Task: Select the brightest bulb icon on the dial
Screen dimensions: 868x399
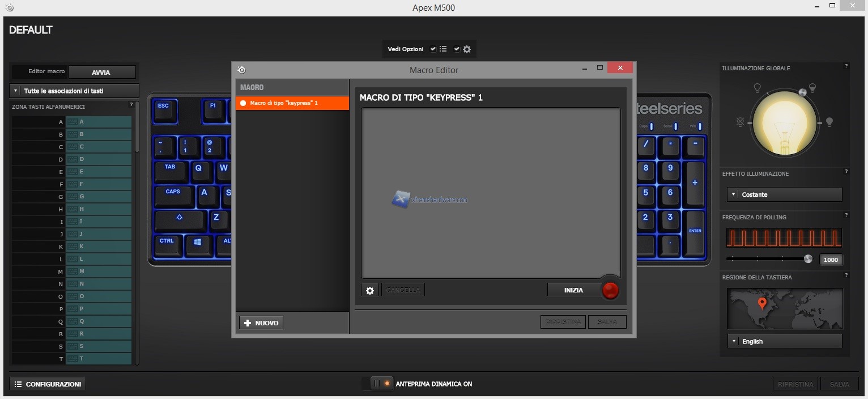Action: pyautogui.click(x=829, y=122)
